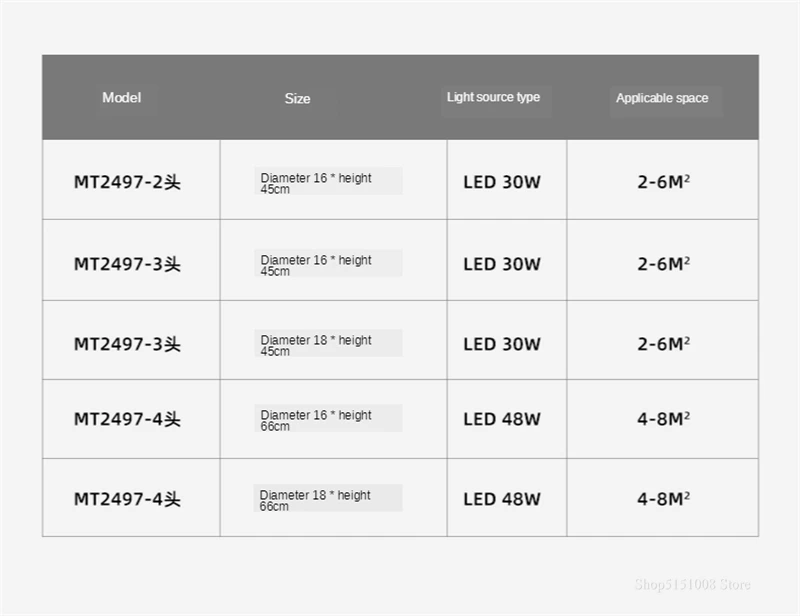The image size is (800, 616).
Task: Click the Model column header
Action: pyautogui.click(x=121, y=97)
